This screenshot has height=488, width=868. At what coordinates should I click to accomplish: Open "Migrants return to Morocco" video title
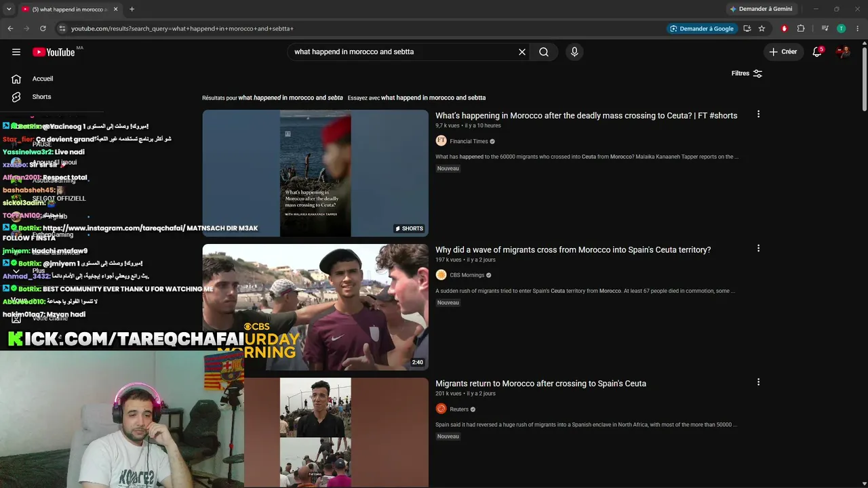pos(540,384)
